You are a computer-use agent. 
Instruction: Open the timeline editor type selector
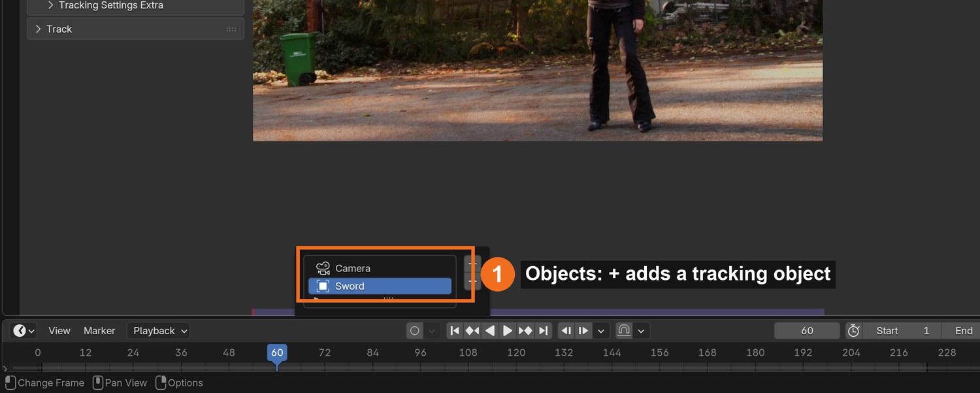[24, 331]
